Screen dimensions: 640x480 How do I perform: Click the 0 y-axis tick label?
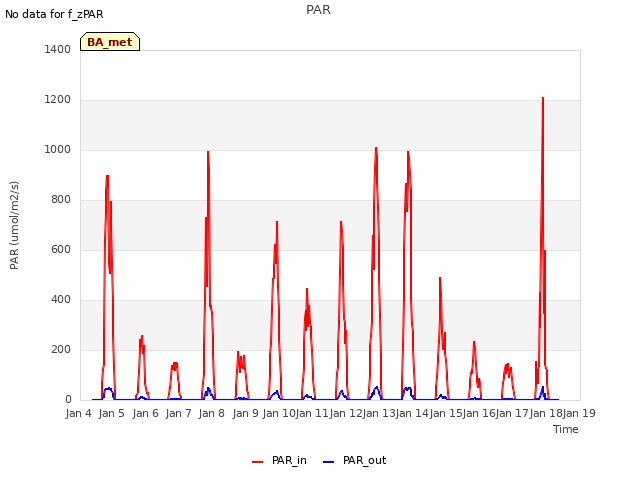point(68,399)
